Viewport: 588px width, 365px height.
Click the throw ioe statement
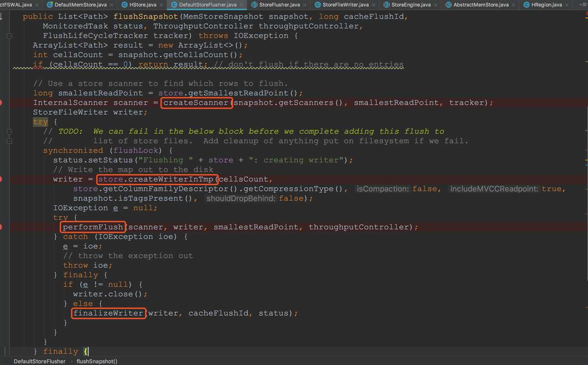pos(88,265)
